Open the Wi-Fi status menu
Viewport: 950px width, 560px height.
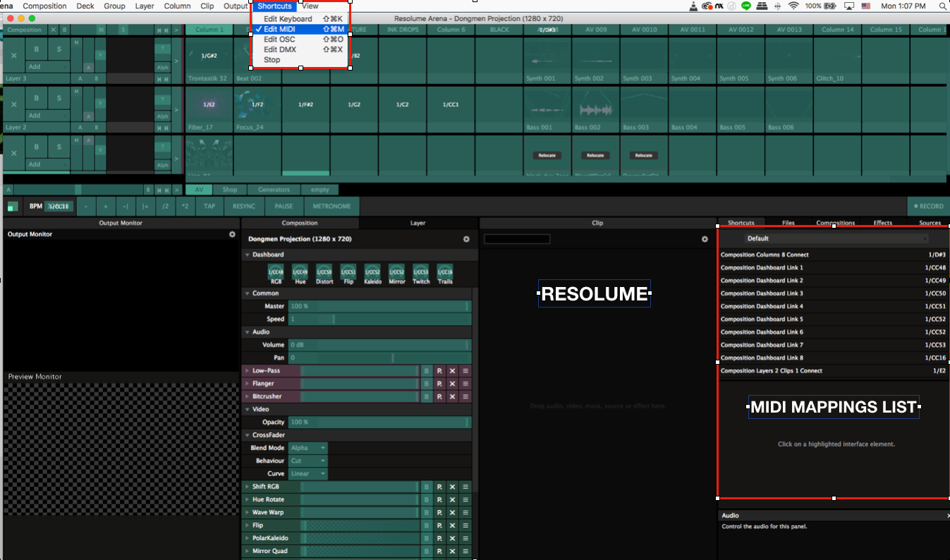pos(793,6)
